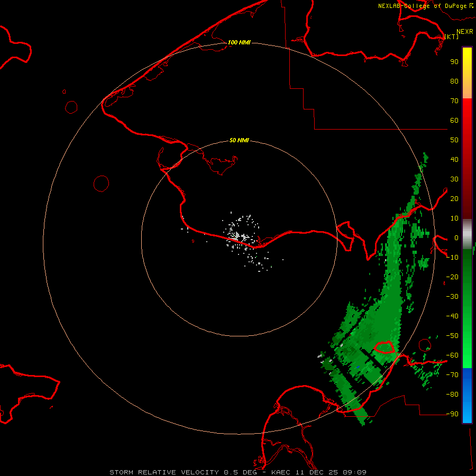Select the -90 value on velocity scale
Viewport: 476px width, 476px height.
[x=452, y=414]
